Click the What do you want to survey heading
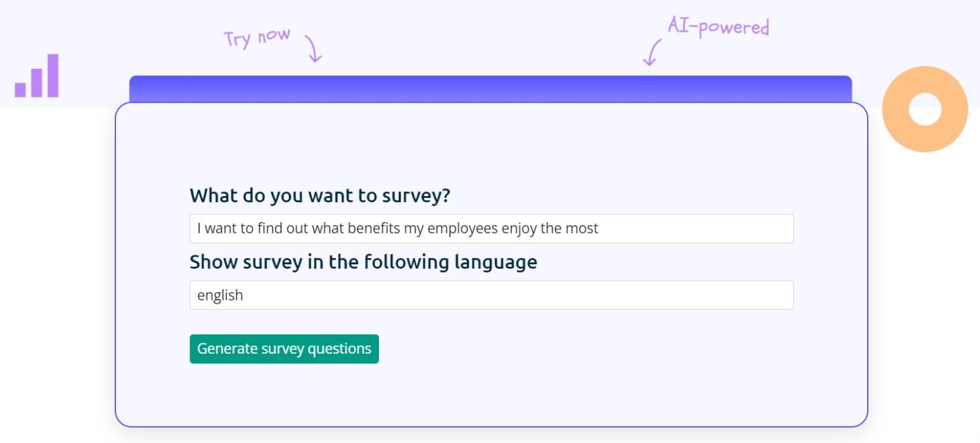This screenshot has width=980, height=443. 320,195
